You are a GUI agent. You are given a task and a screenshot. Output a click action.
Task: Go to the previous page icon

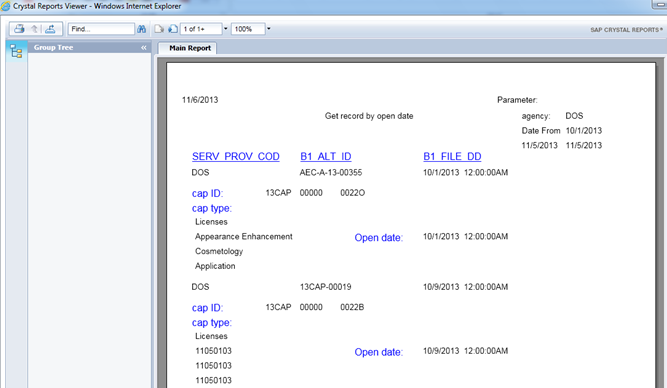pyautogui.click(x=159, y=29)
